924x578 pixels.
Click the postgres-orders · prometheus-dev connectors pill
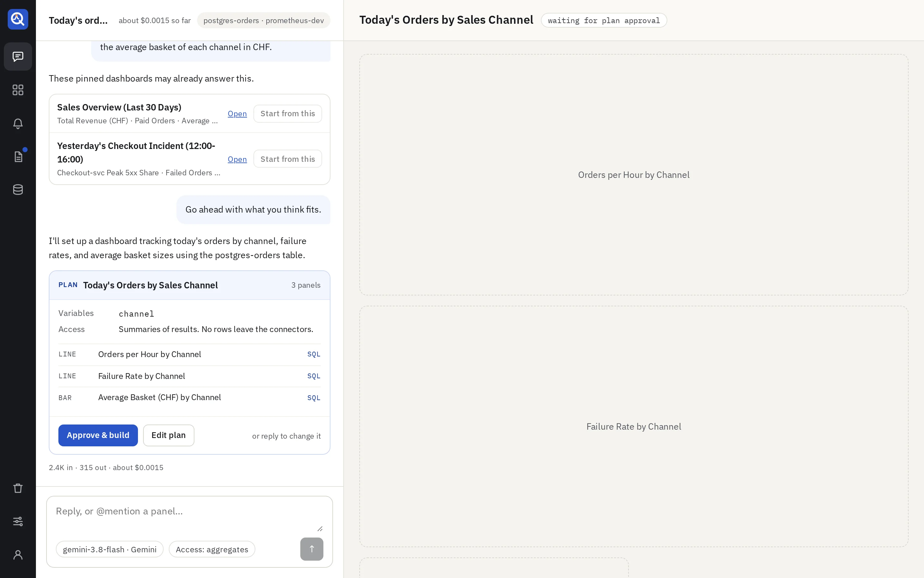[263, 20]
